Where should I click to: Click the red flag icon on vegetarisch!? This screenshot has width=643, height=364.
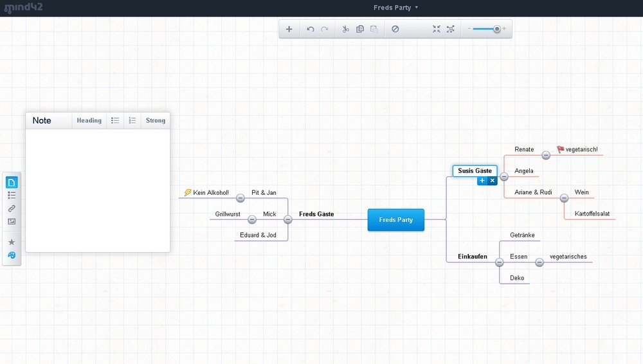560,149
